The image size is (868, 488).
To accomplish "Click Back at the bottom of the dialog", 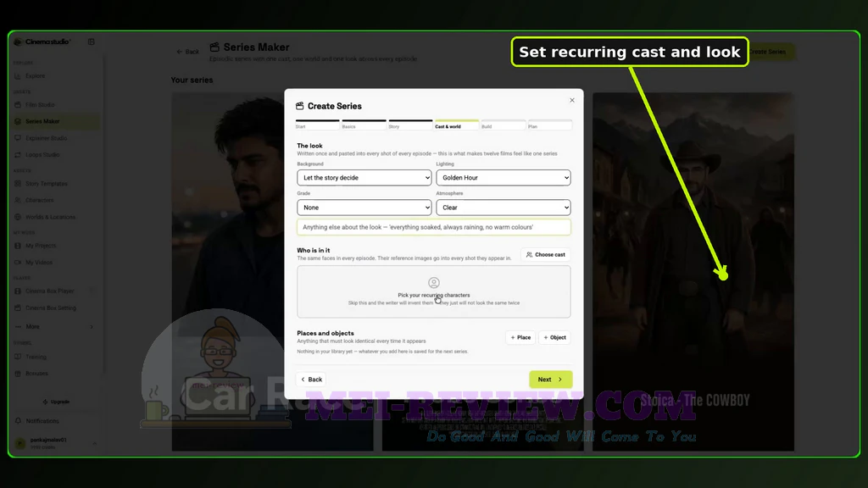I will click(311, 380).
